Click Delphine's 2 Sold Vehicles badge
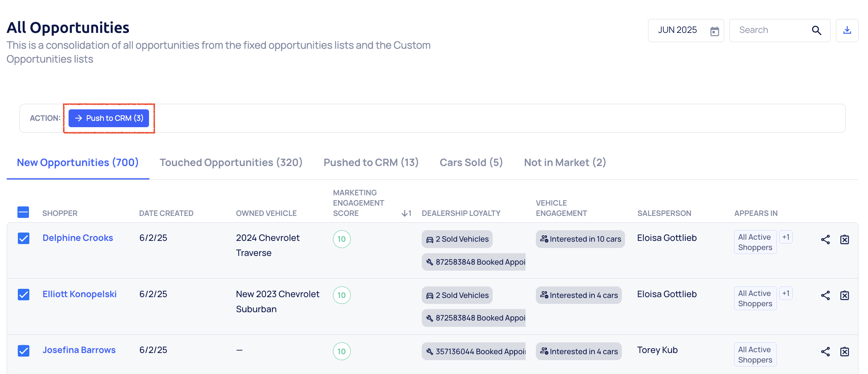 click(x=457, y=239)
